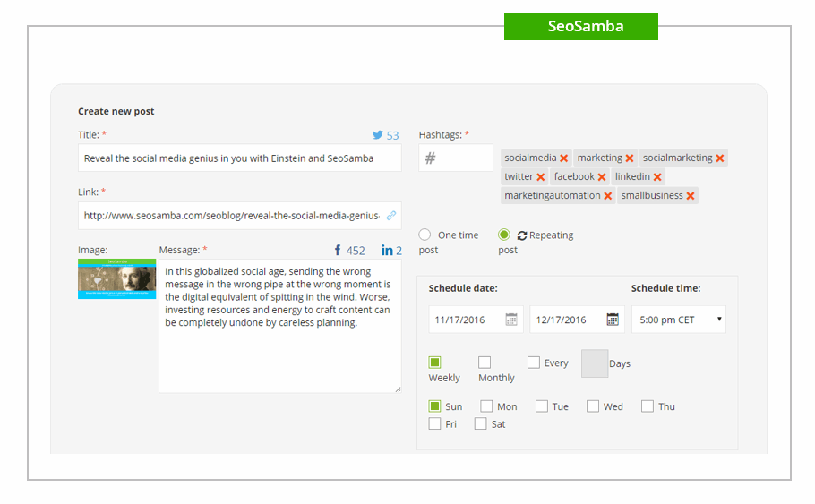Click the Facebook character counter icon
The width and height of the screenshot is (815, 504).
pos(338,251)
